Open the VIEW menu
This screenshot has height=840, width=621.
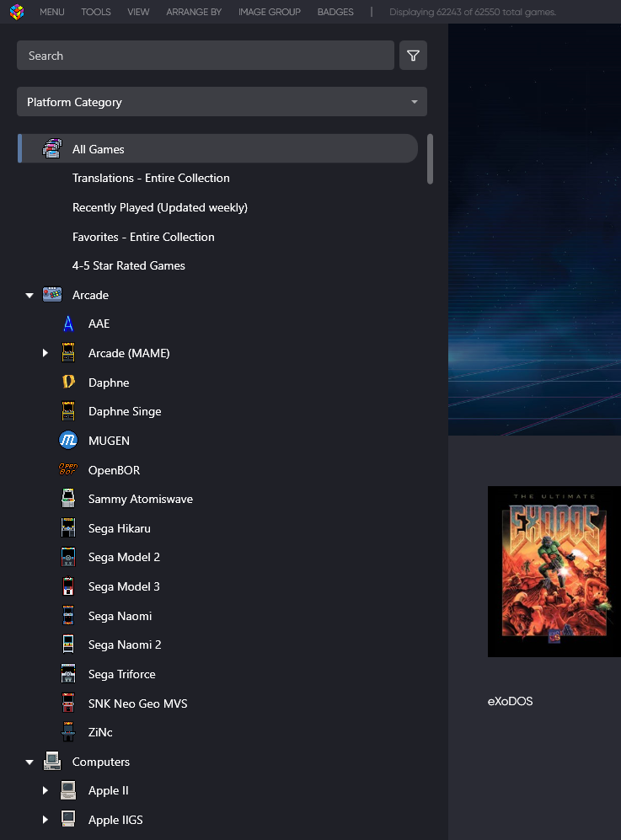(x=138, y=12)
